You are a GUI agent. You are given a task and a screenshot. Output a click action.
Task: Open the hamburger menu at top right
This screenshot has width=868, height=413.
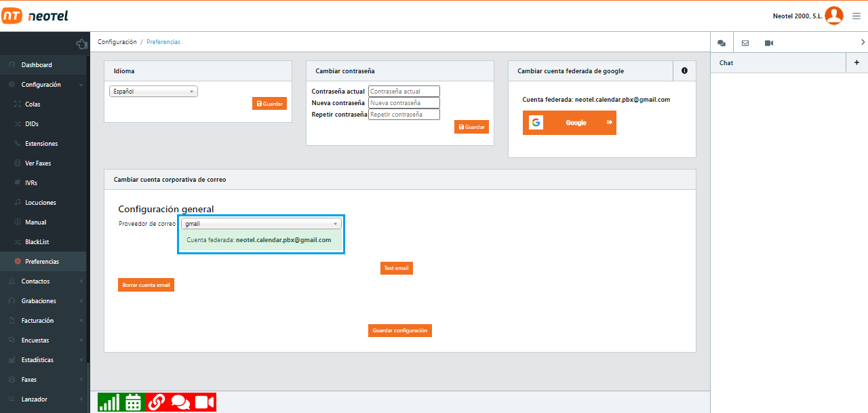(x=856, y=16)
